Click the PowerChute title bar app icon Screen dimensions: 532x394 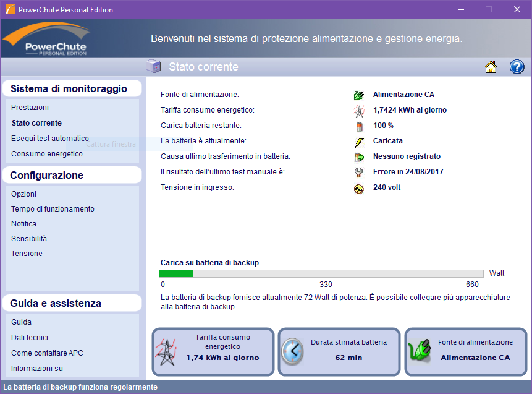(x=10, y=9)
